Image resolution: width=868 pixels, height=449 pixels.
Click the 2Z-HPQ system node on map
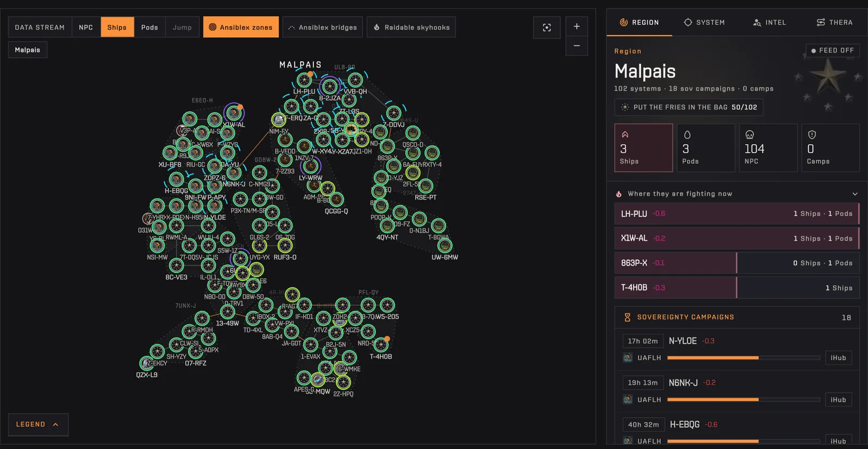click(343, 382)
